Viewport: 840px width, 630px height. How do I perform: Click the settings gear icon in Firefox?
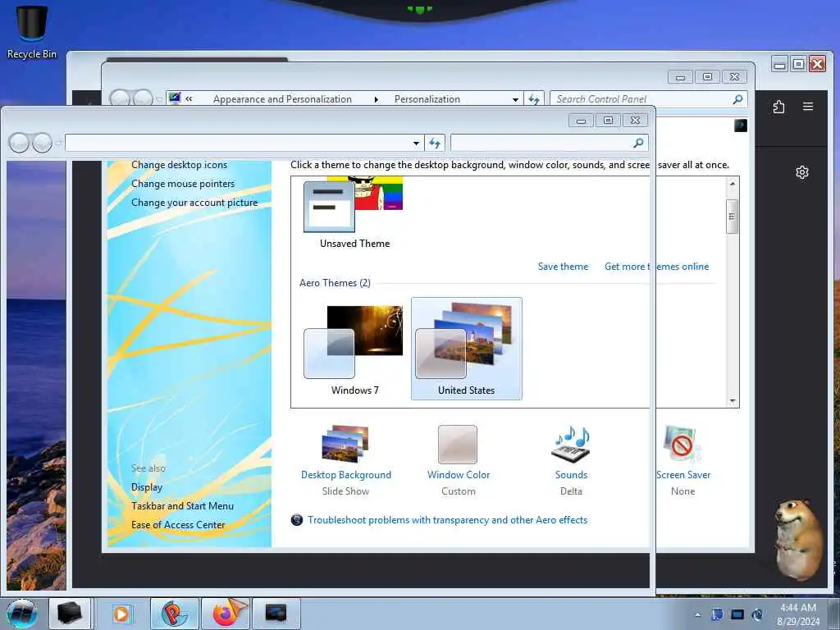point(802,172)
